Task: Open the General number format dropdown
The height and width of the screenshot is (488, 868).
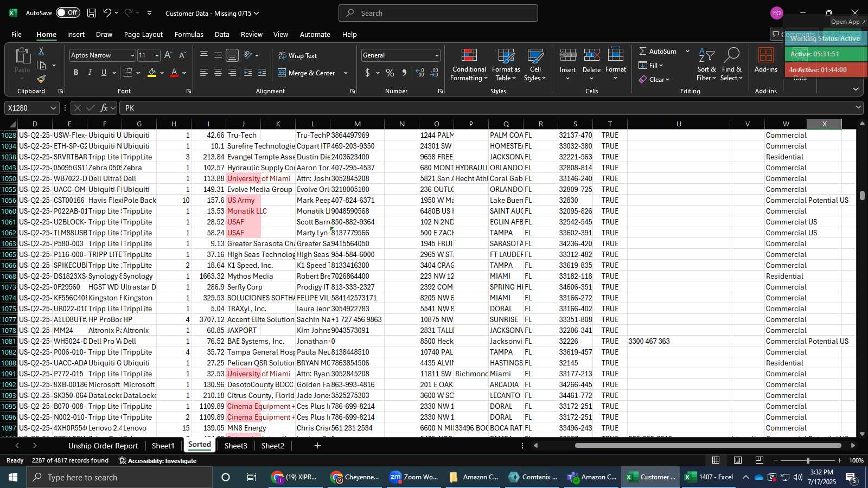Action: pyautogui.click(x=437, y=55)
